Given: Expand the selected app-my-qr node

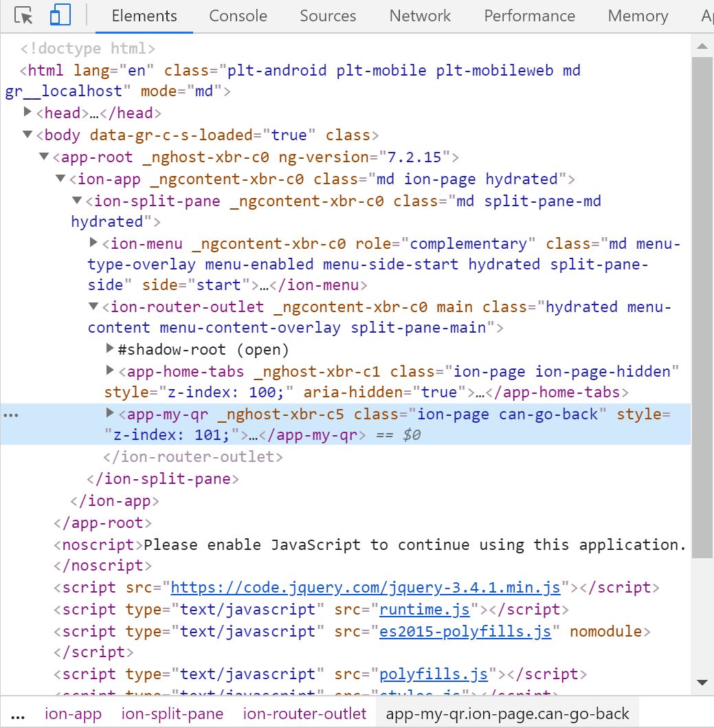Looking at the screenshot, I should point(110,412).
